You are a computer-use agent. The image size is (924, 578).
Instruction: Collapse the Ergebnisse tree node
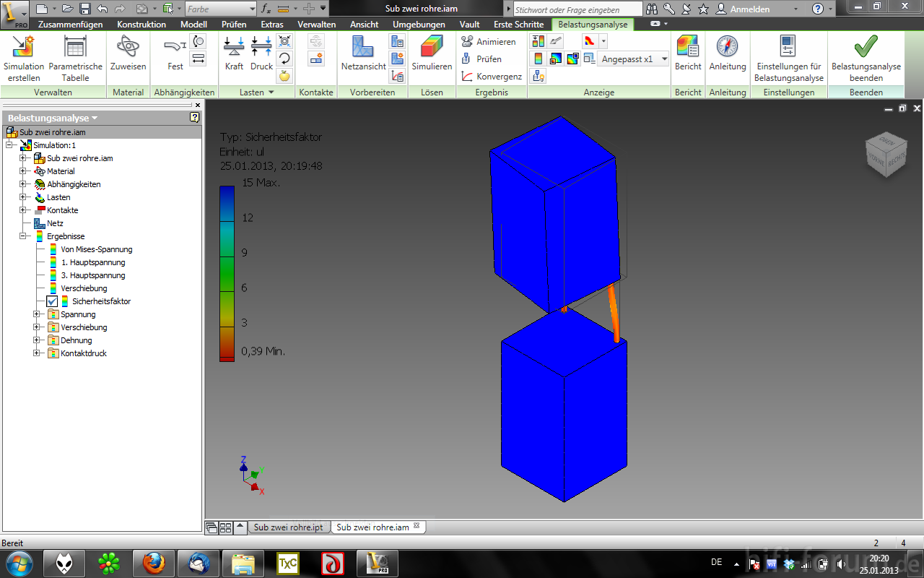[x=23, y=236]
